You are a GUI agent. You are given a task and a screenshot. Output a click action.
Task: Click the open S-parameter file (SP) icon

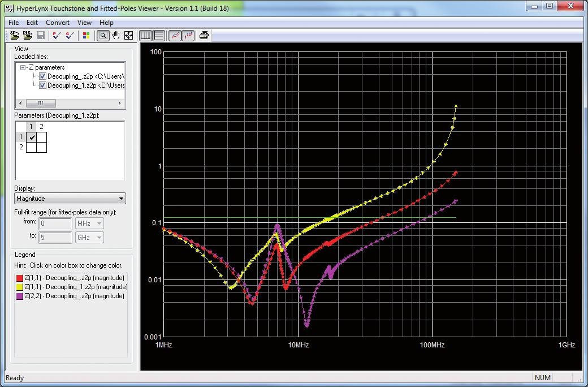(15, 36)
